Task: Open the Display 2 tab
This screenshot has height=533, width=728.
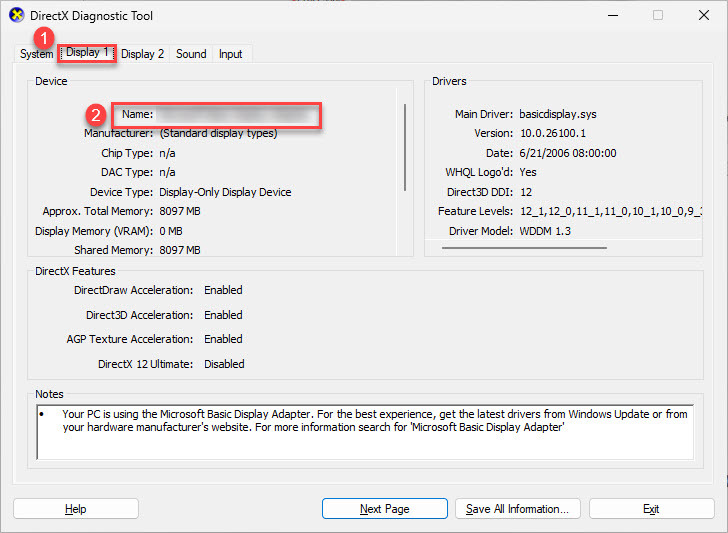Action: (x=143, y=54)
